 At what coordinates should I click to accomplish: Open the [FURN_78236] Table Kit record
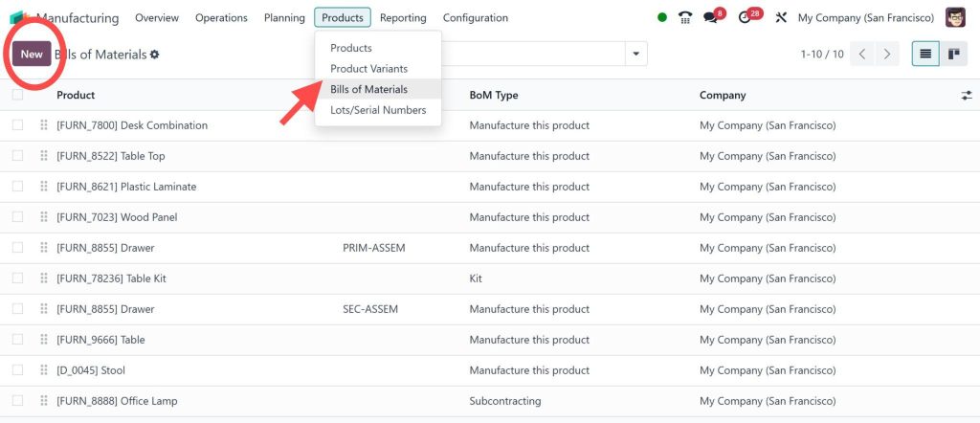click(x=111, y=278)
